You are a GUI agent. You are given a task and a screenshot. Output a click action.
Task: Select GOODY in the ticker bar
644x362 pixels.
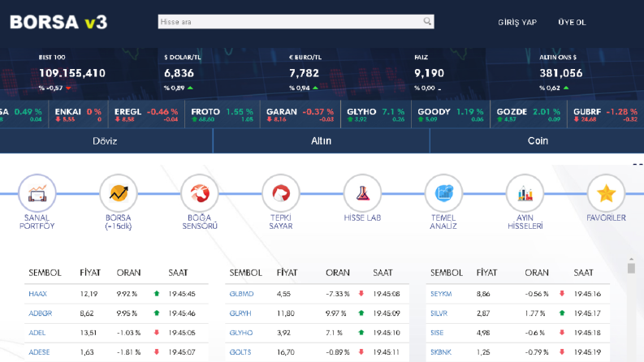click(x=451, y=114)
